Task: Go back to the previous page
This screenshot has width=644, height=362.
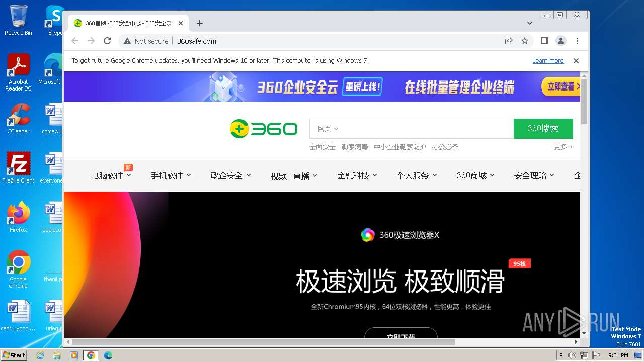Action: coord(75,41)
